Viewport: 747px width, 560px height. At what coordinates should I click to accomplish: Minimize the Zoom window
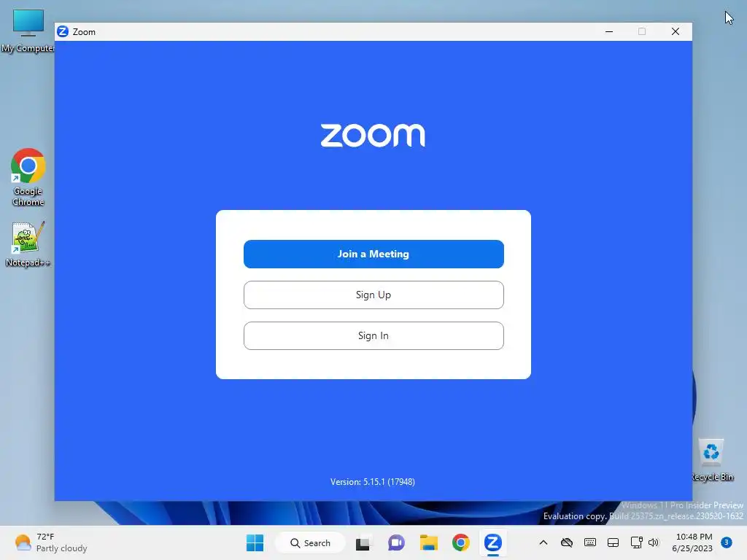(609, 31)
